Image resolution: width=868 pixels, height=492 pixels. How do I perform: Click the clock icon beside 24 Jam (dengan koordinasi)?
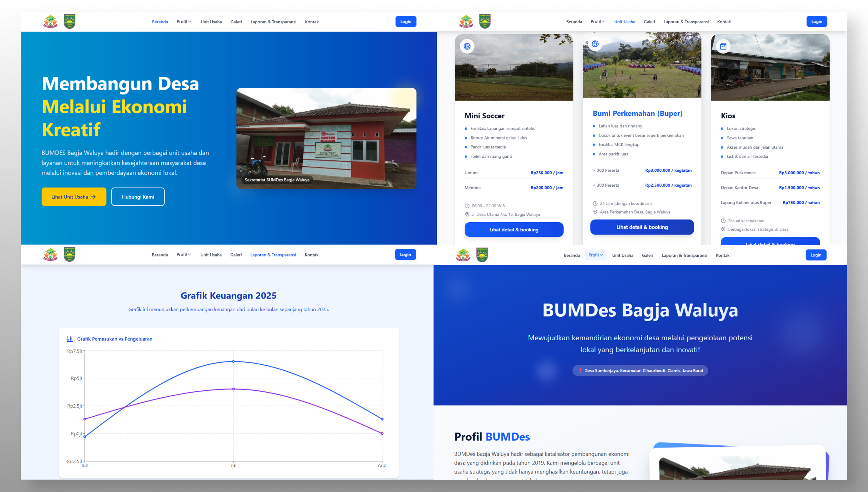coord(595,203)
